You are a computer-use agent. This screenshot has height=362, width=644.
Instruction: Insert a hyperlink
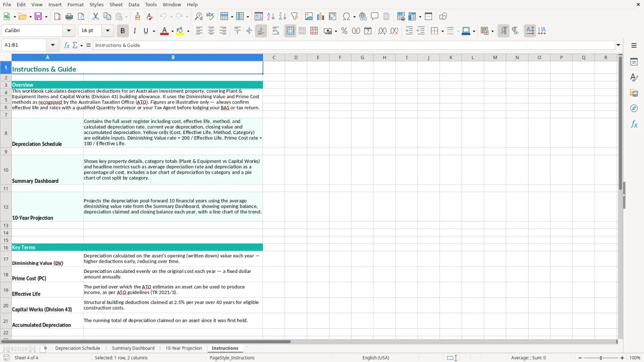[363, 17]
